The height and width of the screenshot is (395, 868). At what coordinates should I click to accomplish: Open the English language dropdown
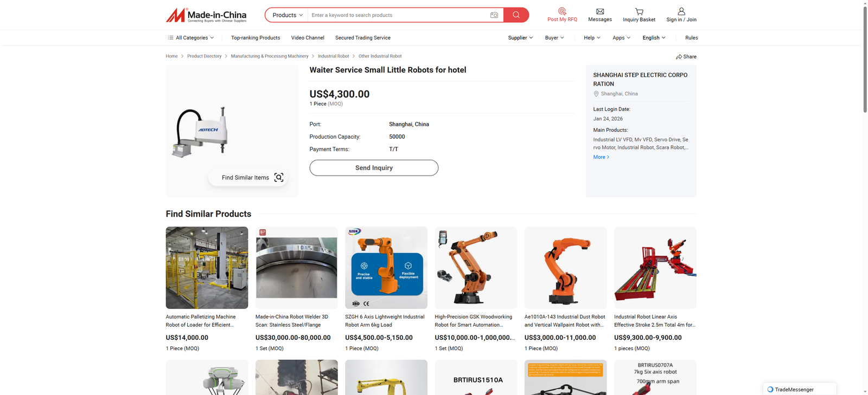654,38
